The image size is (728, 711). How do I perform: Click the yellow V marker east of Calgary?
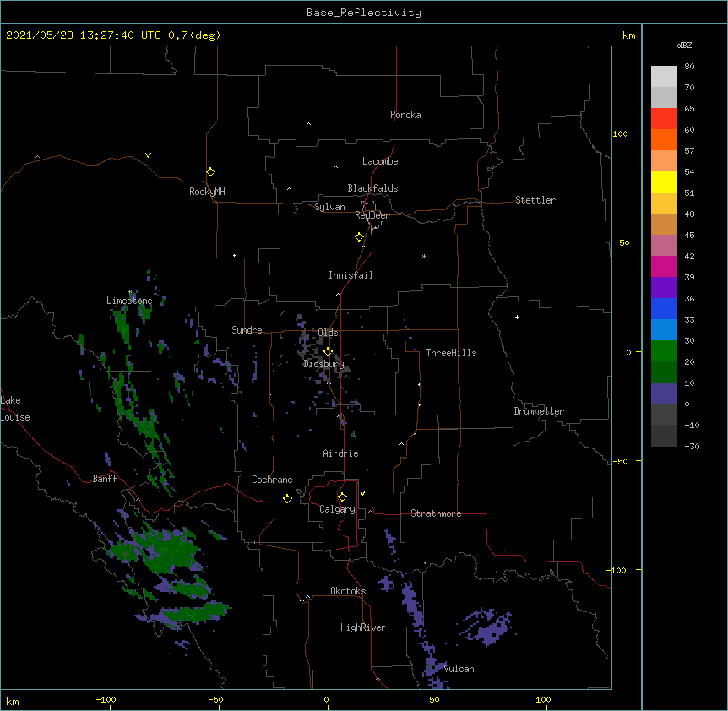click(x=362, y=493)
